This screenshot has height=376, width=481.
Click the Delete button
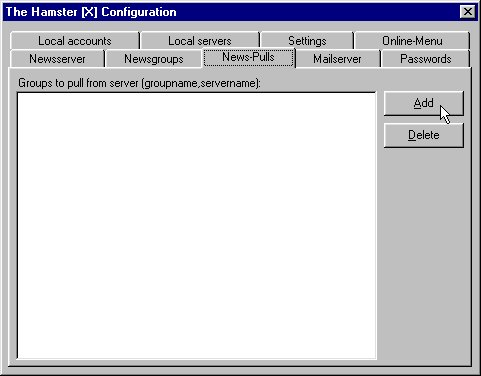pos(424,135)
